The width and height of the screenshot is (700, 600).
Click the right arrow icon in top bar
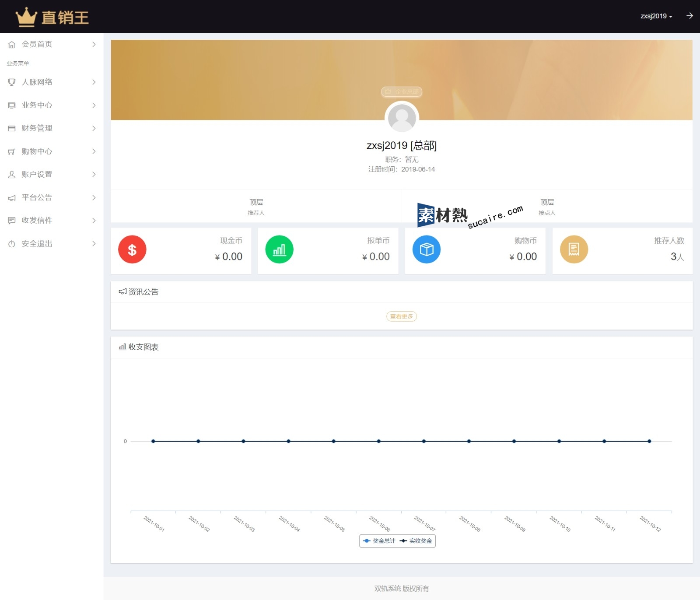[x=689, y=16]
